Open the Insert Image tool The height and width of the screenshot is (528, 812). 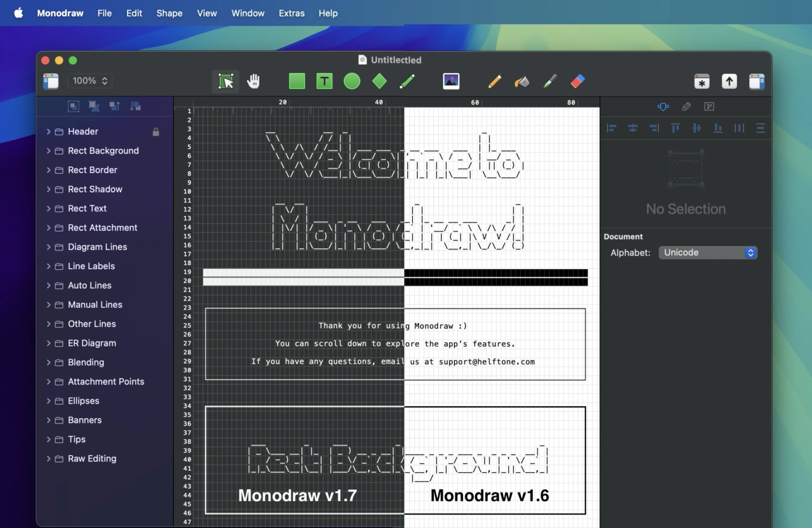(451, 81)
